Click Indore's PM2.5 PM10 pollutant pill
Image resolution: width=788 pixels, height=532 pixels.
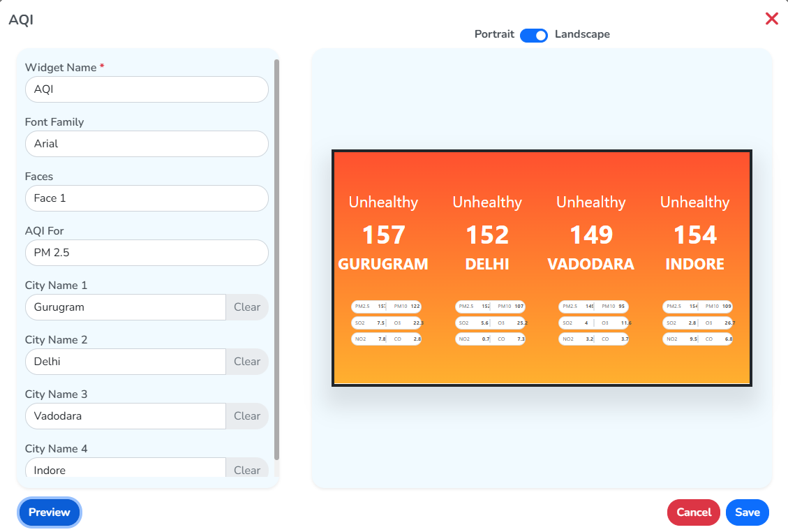click(x=697, y=306)
